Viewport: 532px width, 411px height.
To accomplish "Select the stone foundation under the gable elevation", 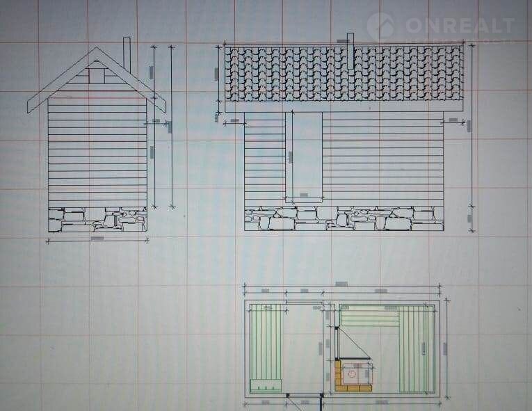I will click(x=97, y=219).
